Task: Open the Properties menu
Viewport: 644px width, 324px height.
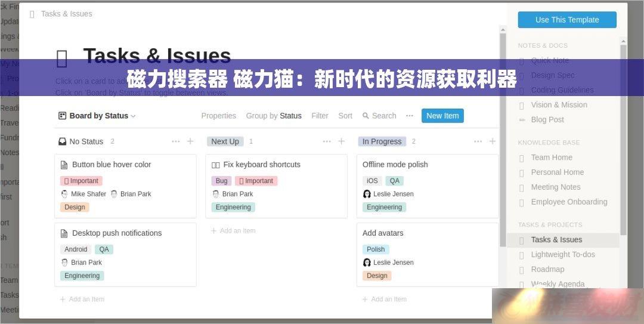Action: pyautogui.click(x=218, y=116)
